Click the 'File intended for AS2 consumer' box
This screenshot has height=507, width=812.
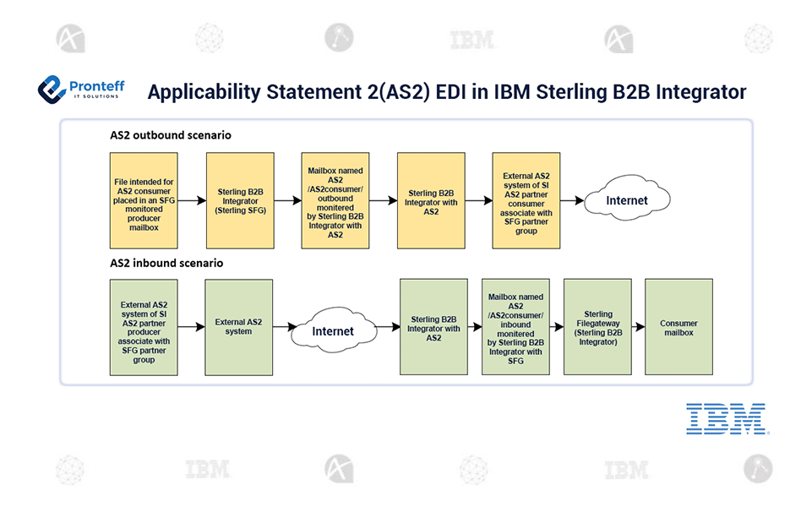point(144,200)
